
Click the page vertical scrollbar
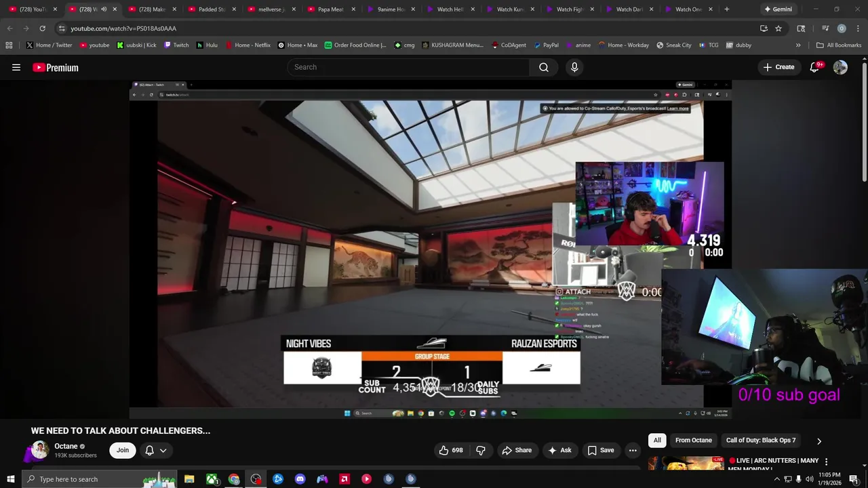[864, 122]
